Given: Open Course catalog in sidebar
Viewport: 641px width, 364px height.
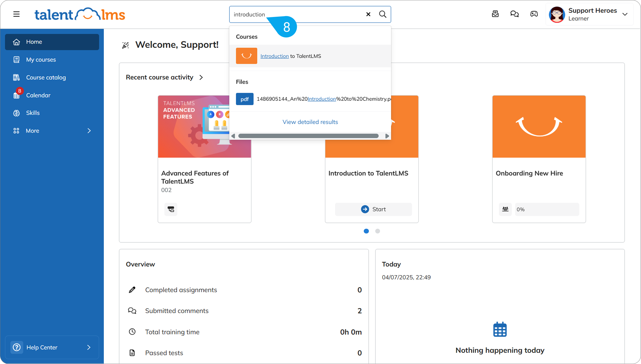Looking at the screenshot, I should [x=52, y=77].
